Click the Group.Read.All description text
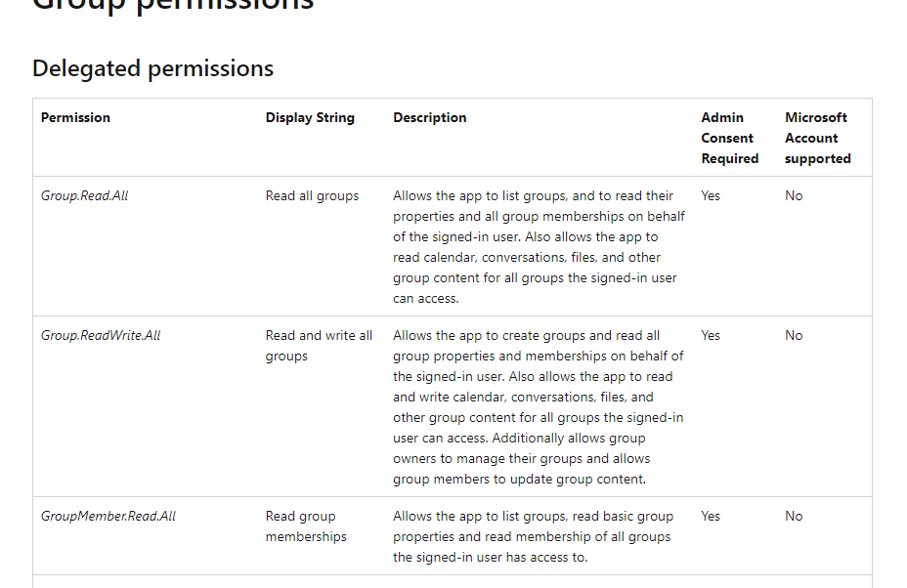This screenshot has width=907, height=588. coord(539,247)
